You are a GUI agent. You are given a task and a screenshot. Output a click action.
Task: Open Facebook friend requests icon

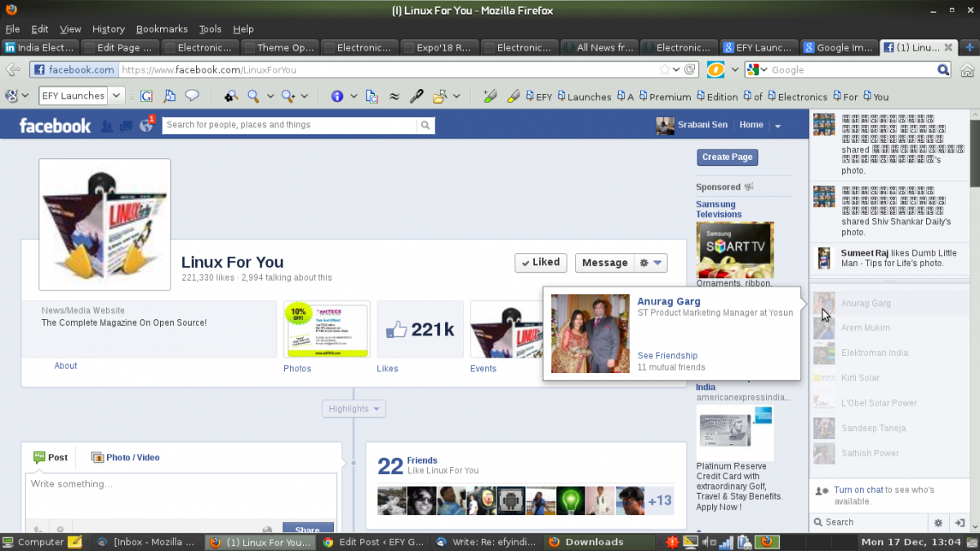[x=106, y=126]
